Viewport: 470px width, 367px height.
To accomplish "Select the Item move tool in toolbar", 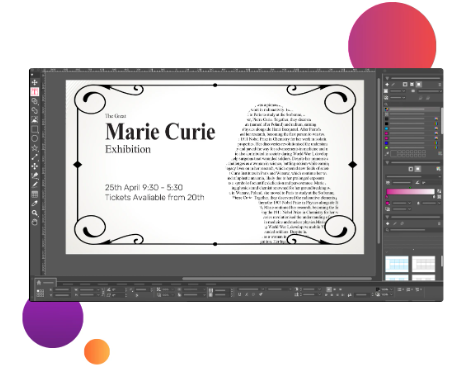I will pyautogui.click(x=35, y=82).
